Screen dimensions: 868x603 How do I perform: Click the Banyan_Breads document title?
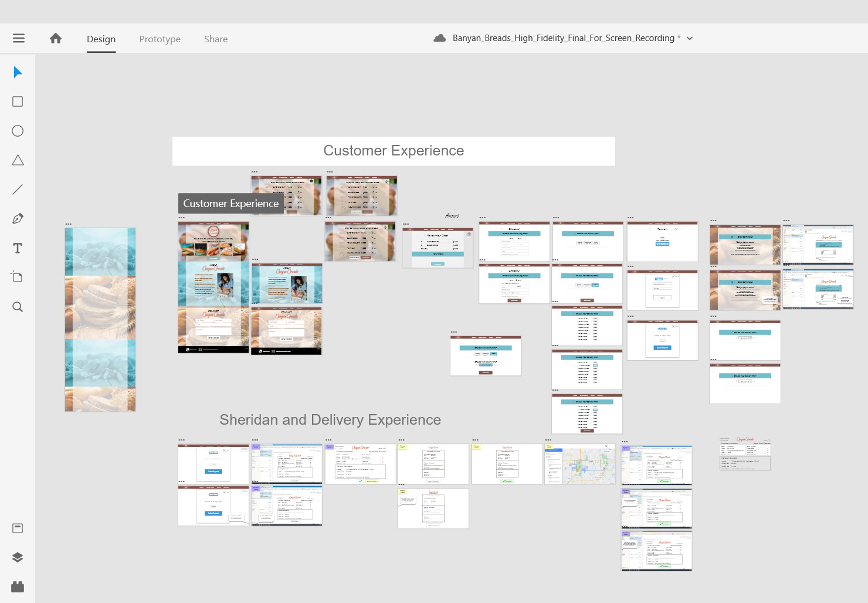pyautogui.click(x=563, y=38)
